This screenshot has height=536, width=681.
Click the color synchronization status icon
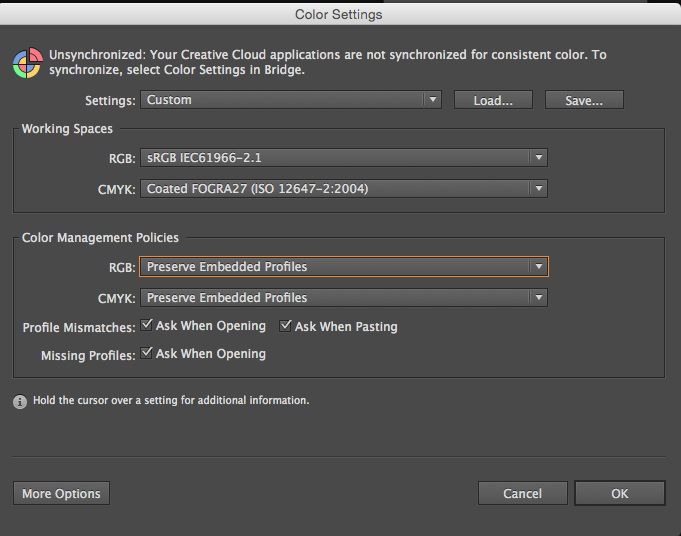pyautogui.click(x=26, y=62)
